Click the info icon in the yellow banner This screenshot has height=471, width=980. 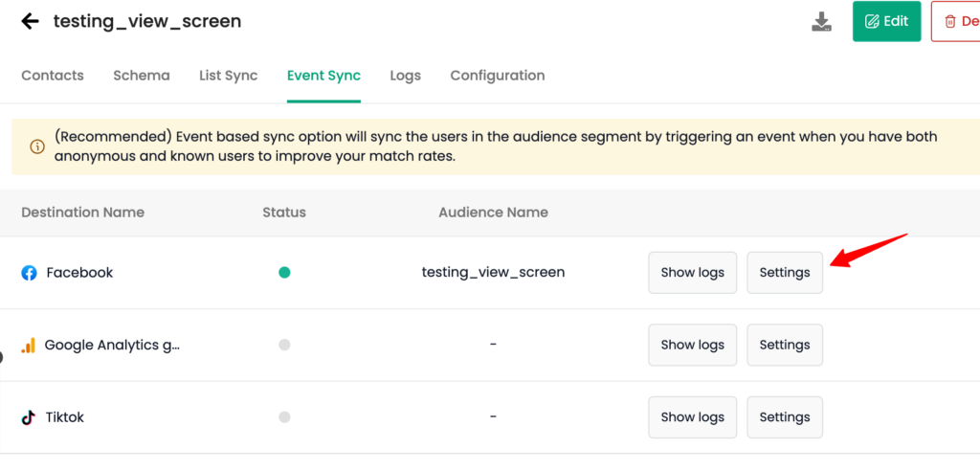tap(37, 147)
